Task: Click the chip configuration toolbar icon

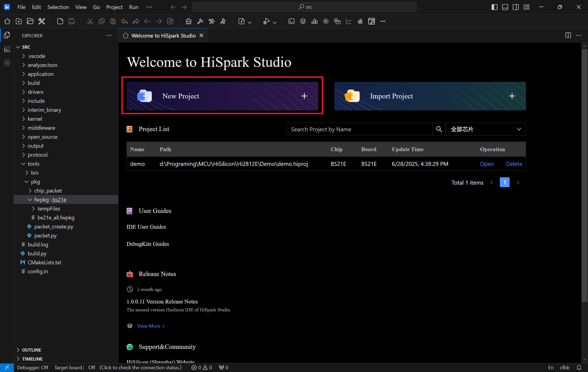Action: [x=326, y=21]
